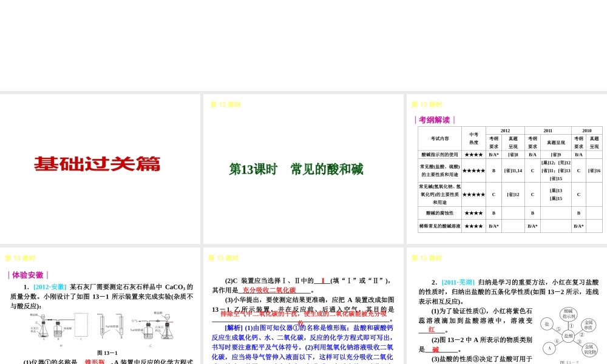Image resolution: width=607 pixels, height=364 pixels.
Task: Click the 稀释常见的酸碱溶液 row label
Action: click(x=439, y=226)
